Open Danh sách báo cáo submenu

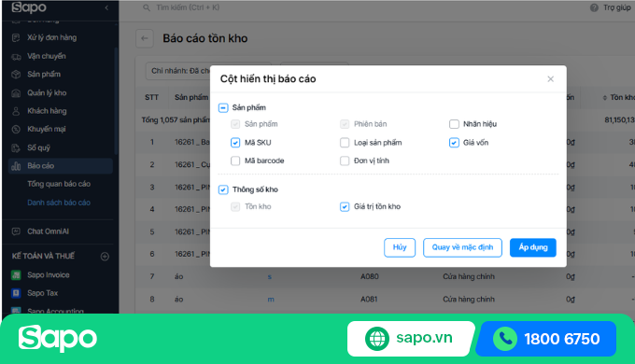point(59,203)
